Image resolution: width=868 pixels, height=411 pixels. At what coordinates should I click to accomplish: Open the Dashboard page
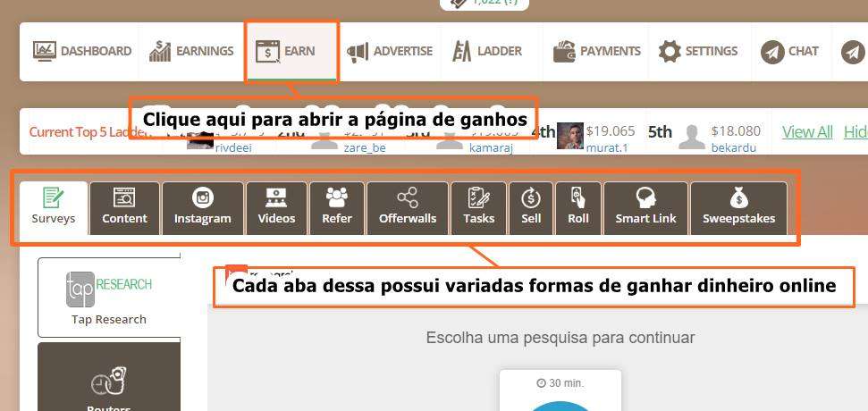[x=82, y=52]
